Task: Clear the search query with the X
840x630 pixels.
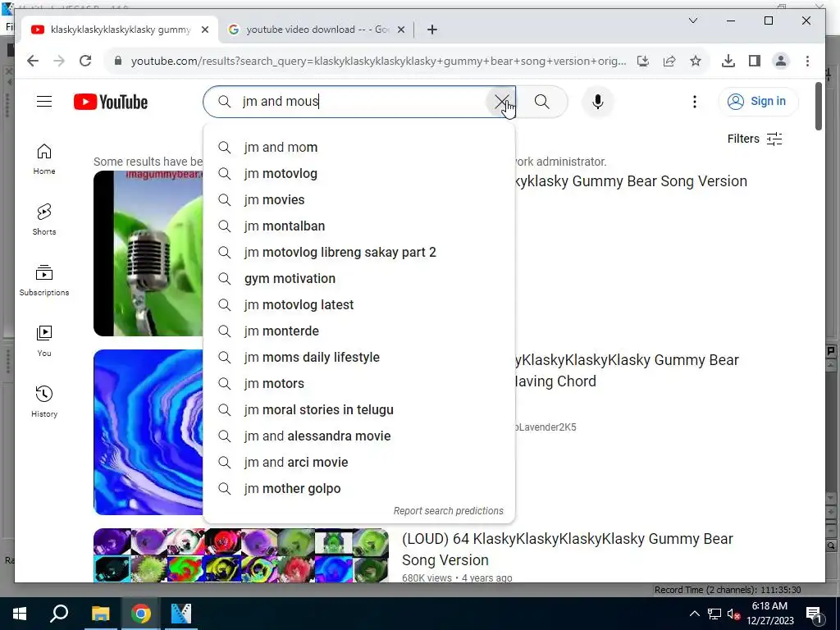Action: point(501,101)
